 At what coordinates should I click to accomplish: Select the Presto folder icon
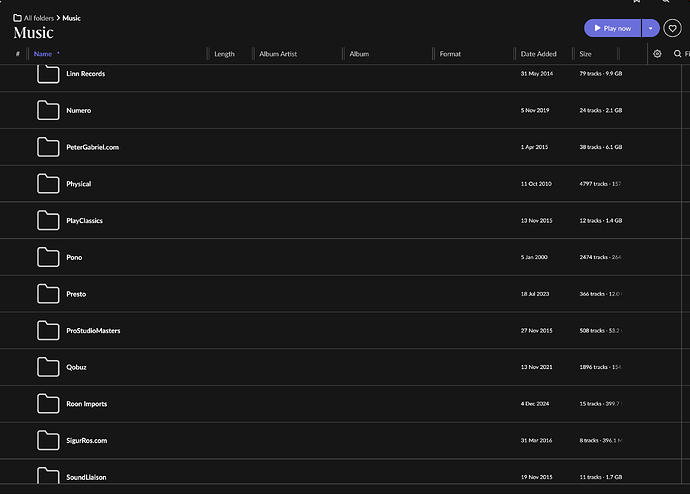click(48, 293)
